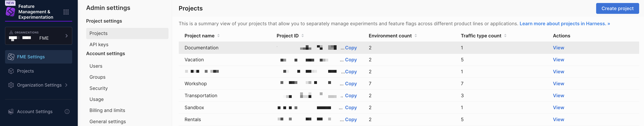The height and width of the screenshot is (126, 644).
Task: Open Learn more about projects link
Action: pos(565,24)
